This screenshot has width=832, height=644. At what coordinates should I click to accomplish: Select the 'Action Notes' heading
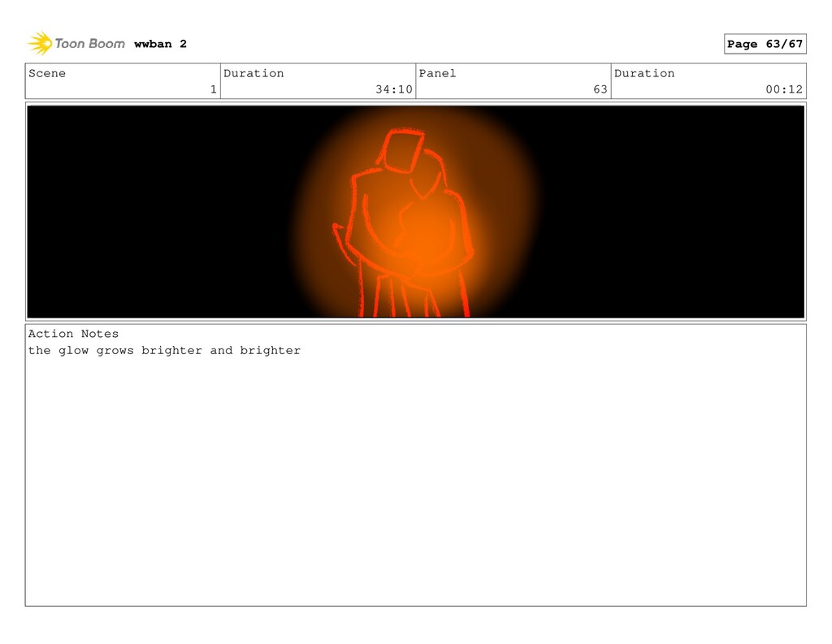coord(73,334)
